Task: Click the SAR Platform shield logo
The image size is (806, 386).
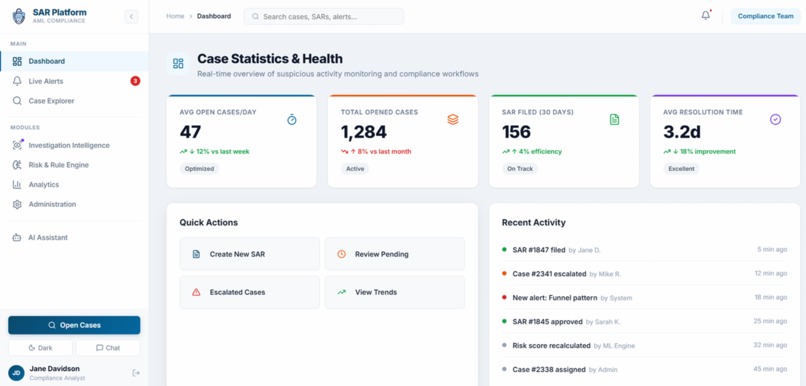Action: point(19,16)
